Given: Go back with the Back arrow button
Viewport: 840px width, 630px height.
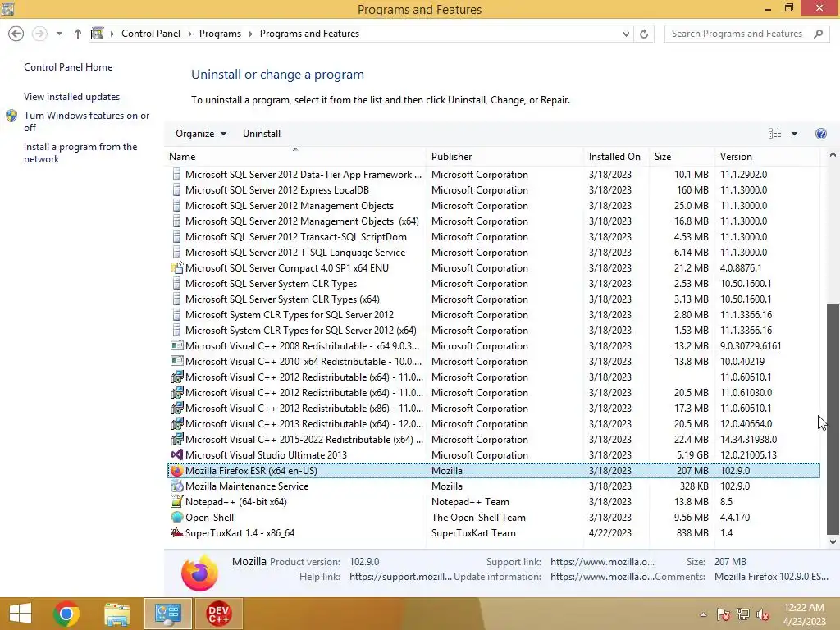Looking at the screenshot, I should point(16,34).
